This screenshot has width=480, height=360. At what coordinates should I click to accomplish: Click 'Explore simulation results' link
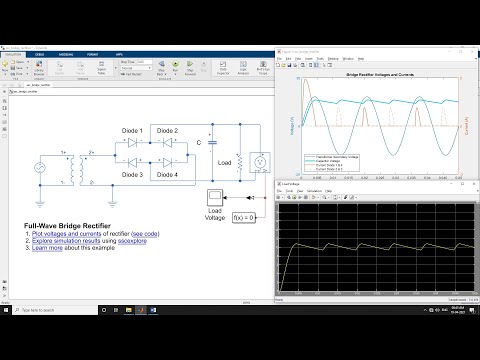click(x=66, y=241)
